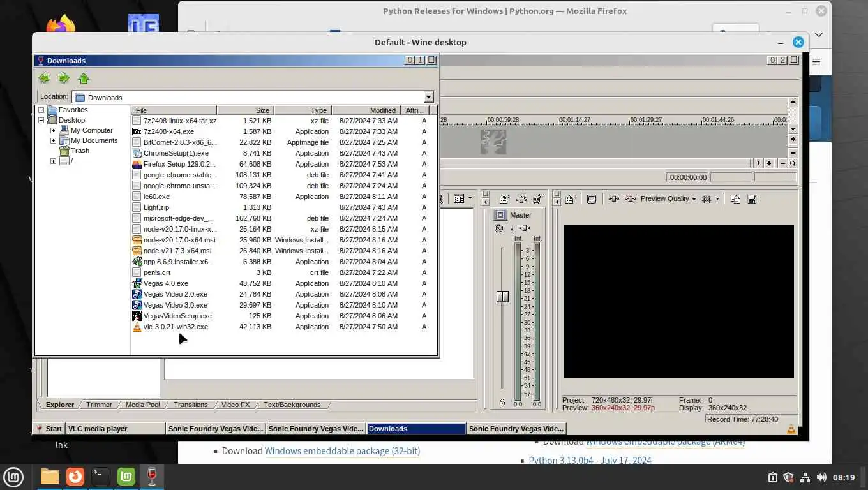Image resolution: width=868 pixels, height=490 pixels.
Task: Click the timeline magnifier zoom tool
Action: [792, 163]
